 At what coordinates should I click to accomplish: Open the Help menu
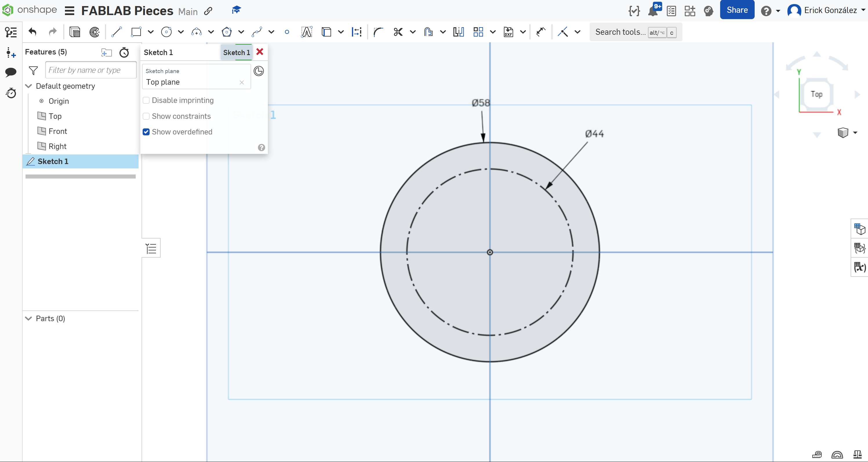[x=770, y=11]
